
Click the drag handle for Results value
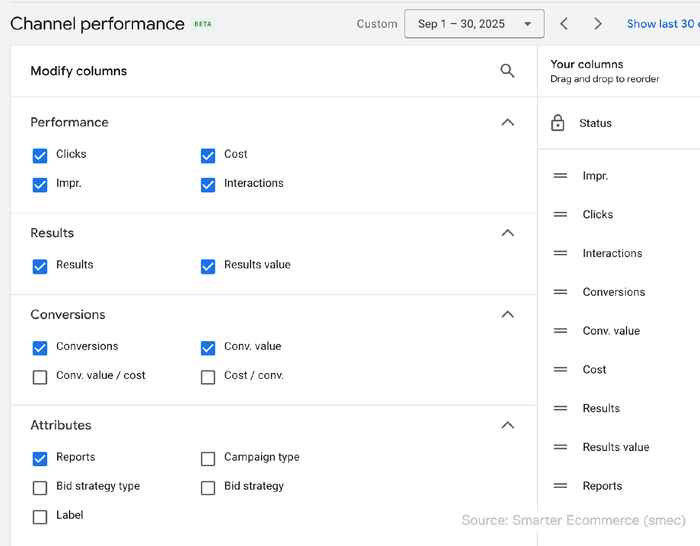[x=560, y=447]
